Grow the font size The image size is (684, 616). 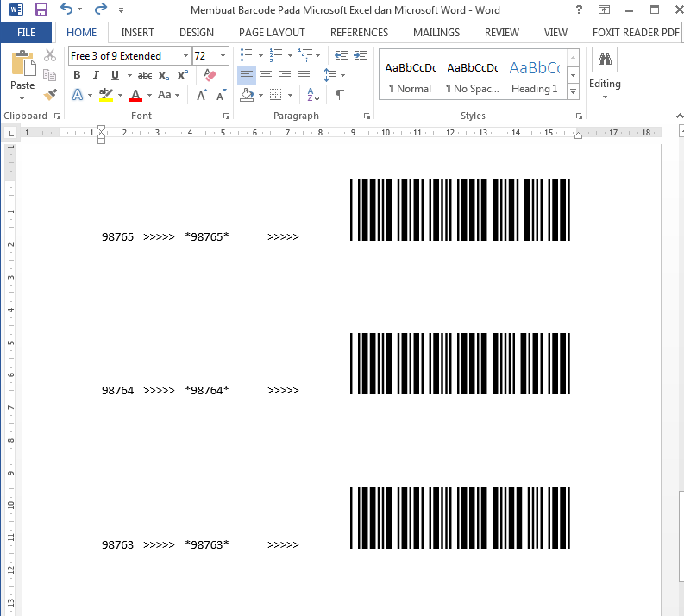click(x=202, y=95)
